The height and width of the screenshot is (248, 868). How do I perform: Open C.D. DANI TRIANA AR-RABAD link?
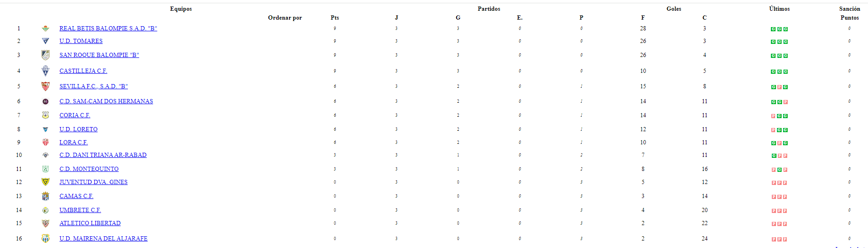[x=103, y=155]
